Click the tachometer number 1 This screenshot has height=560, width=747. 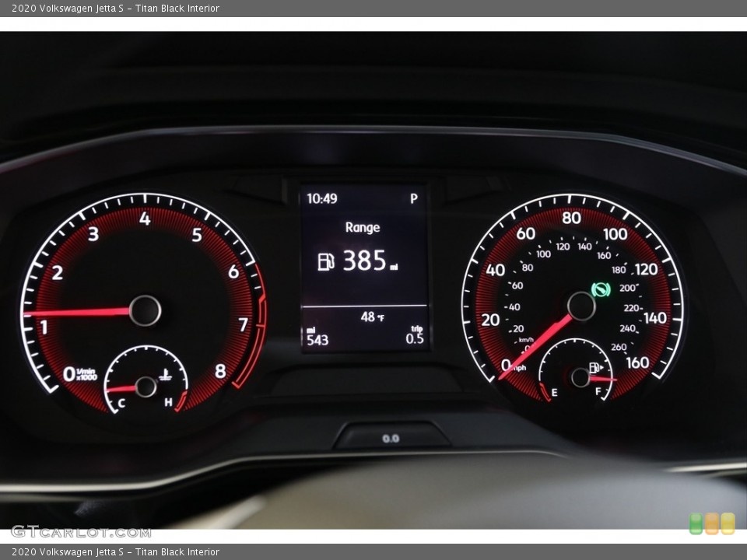click(44, 327)
